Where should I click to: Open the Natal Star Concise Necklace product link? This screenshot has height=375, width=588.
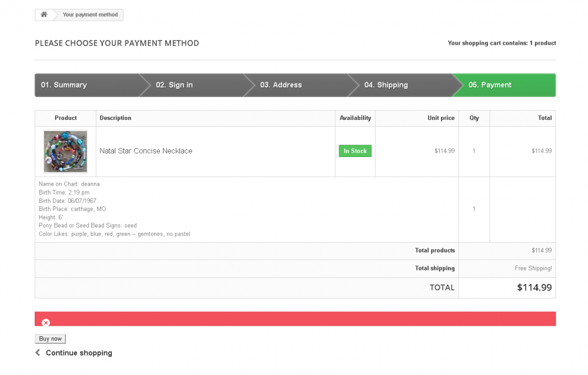(146, 151)
